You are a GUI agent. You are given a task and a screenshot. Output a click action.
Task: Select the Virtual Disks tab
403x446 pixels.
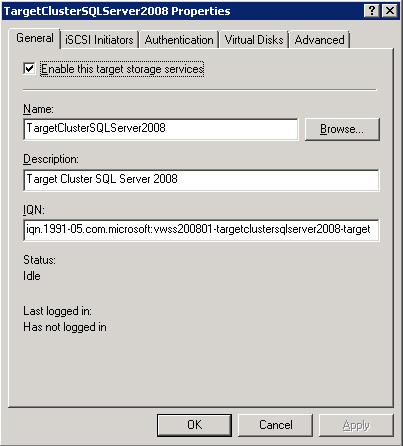pyautogui.click(x=254, y=40)
